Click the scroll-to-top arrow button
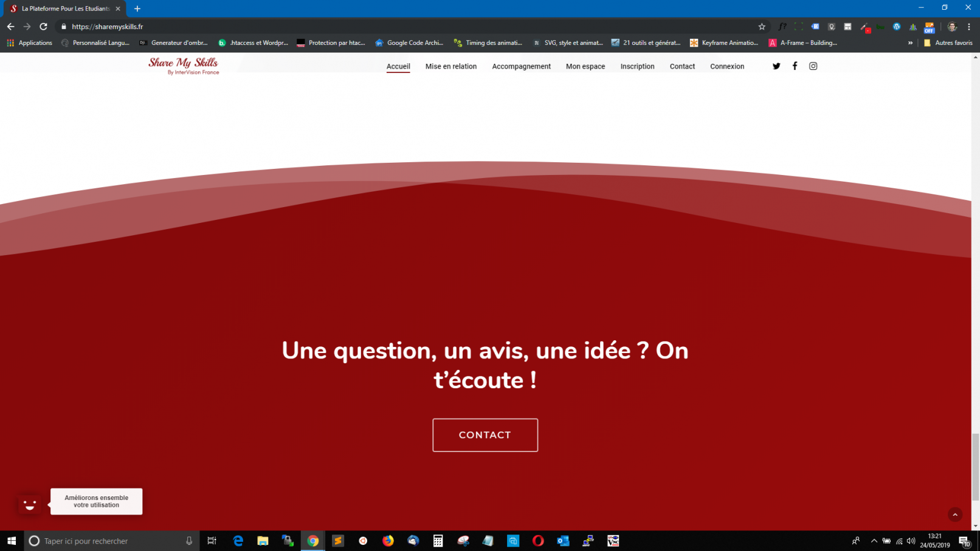 pos(954,515)
